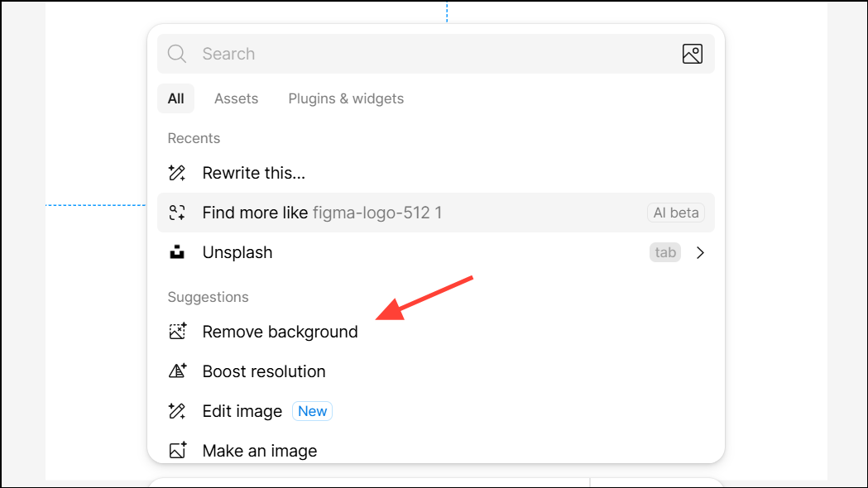The width and height of the screenshot is (868, 488).
Task: Click the magnifier search icon
Action: pyautogui.click(x=177, y=54)
